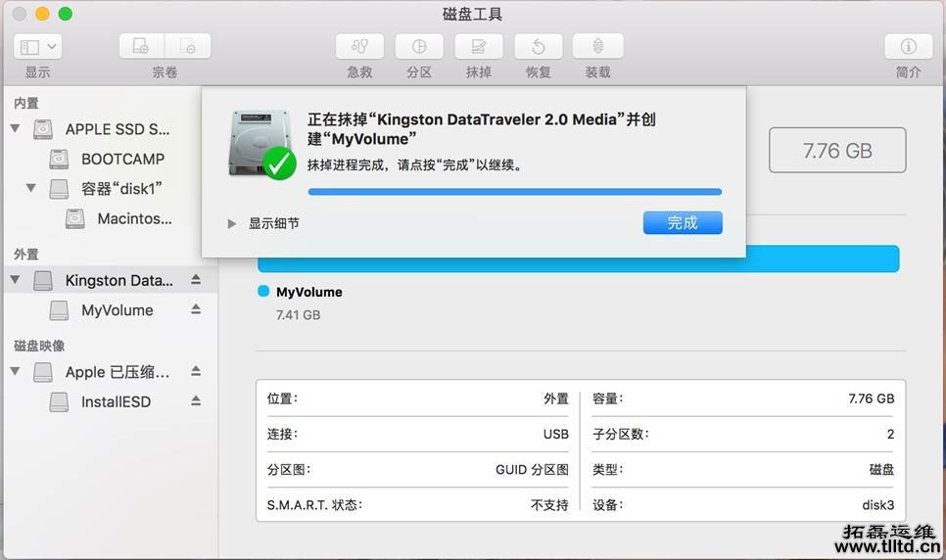946x560 pixels.
Task: Open the Partition (分区) toolbar icon
Action: (x=419, y=46)
